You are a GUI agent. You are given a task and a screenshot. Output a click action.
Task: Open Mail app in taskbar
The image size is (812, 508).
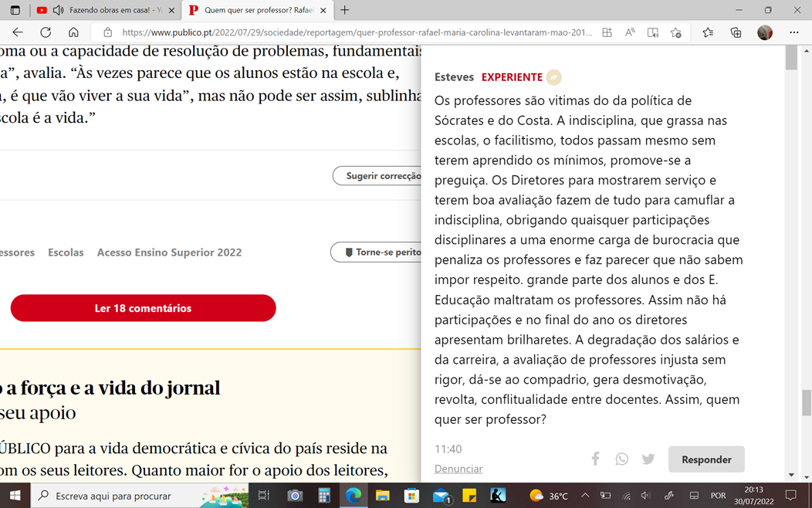(442, 496)
